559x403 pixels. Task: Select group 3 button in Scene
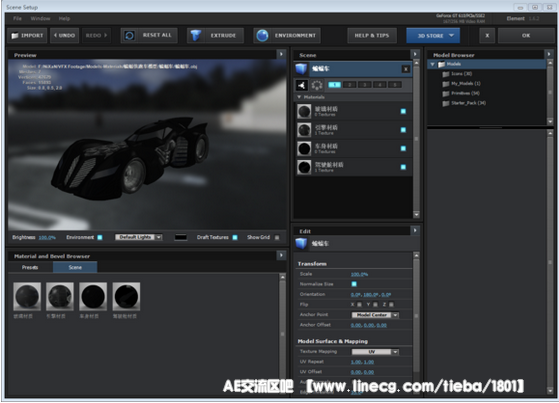[365, 85]
